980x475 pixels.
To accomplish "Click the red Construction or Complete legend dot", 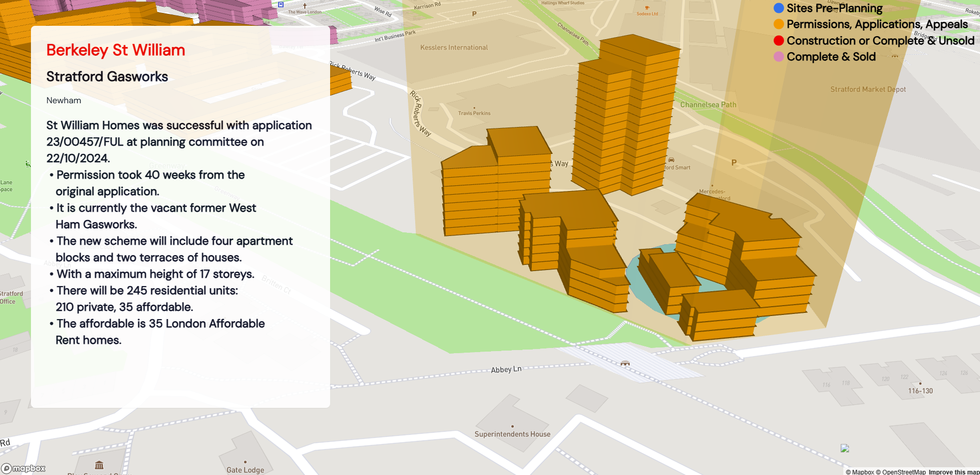I will [779, 41].
